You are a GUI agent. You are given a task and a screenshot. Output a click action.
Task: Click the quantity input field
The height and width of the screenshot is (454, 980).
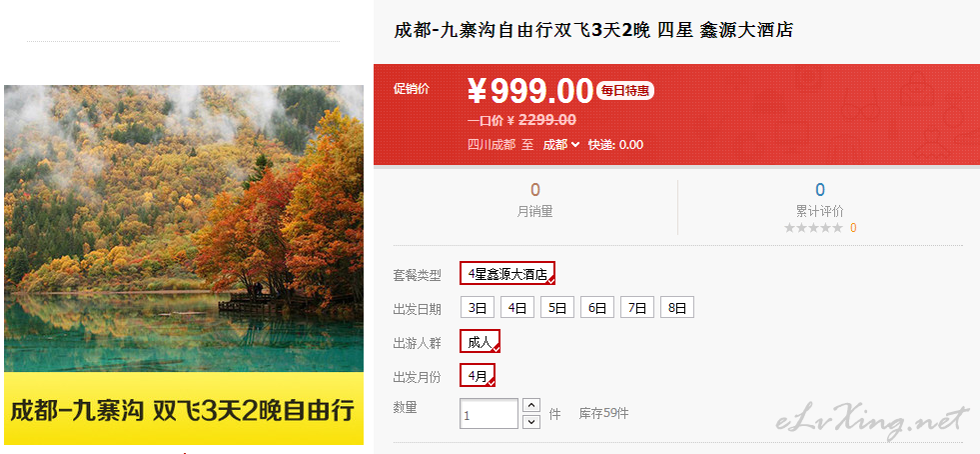489,414
